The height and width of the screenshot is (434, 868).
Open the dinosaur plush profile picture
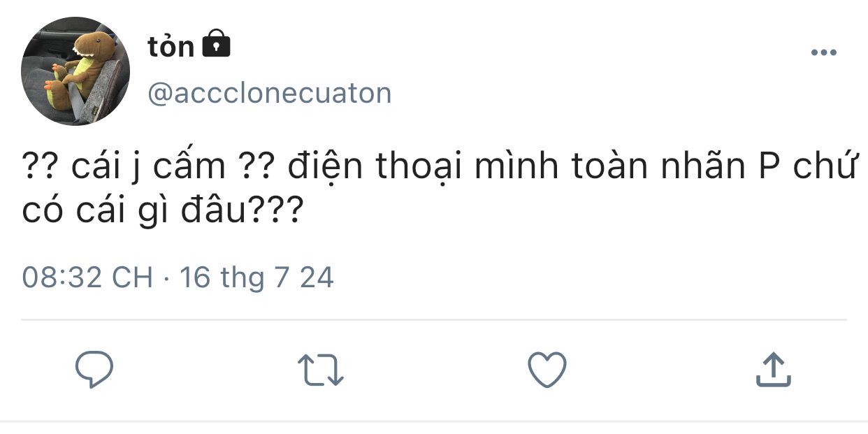tap(76, 71)
